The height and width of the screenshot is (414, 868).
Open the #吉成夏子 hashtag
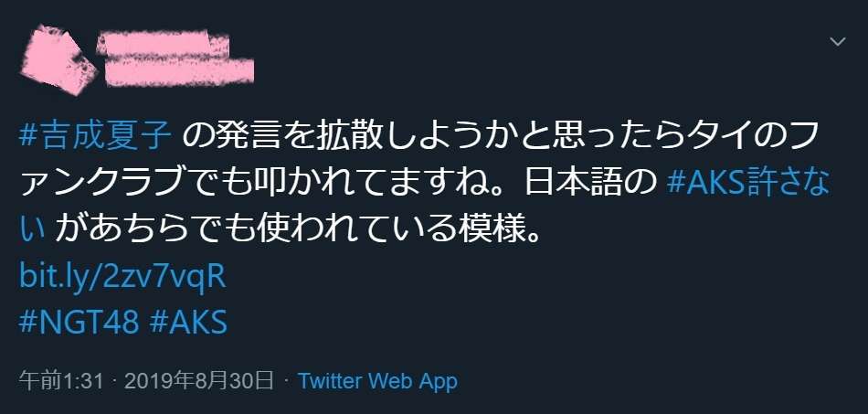[x=95, y=135]
